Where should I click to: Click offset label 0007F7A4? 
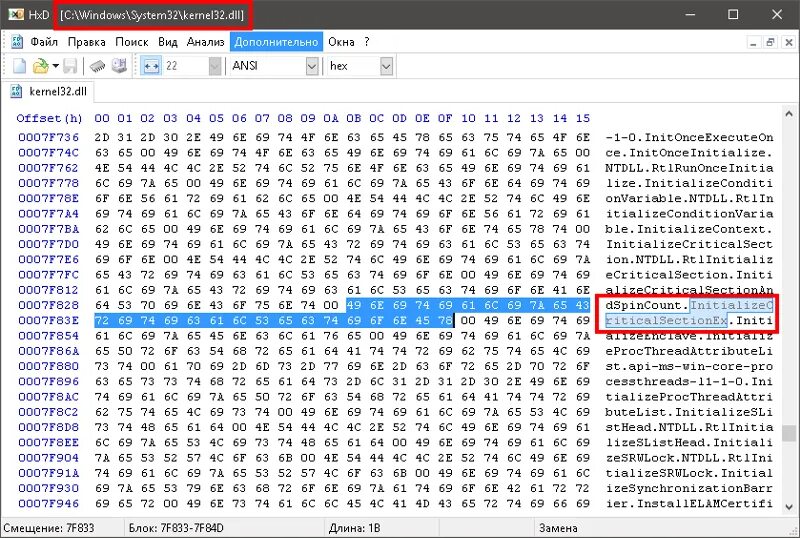pos(48,213)
